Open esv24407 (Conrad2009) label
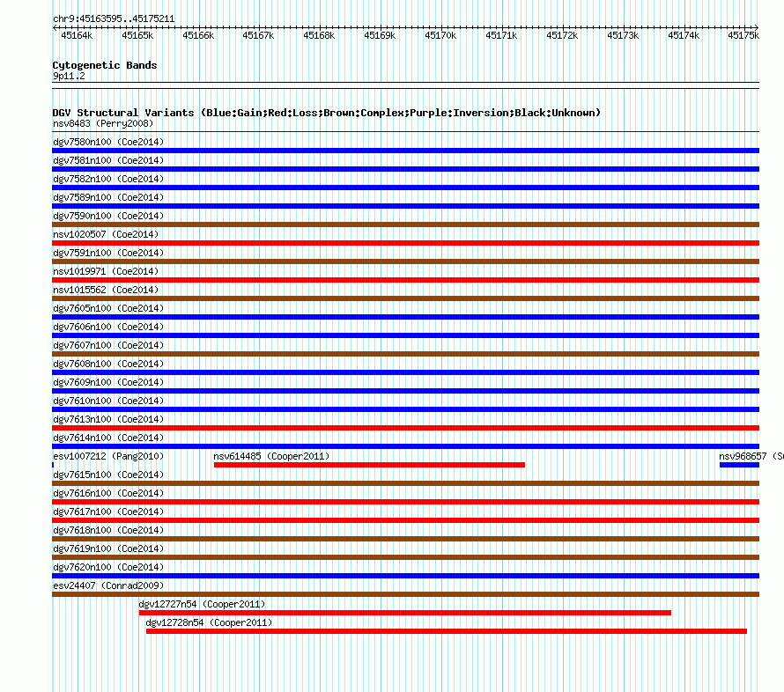The image size is (784, 692). pos(108,585)
